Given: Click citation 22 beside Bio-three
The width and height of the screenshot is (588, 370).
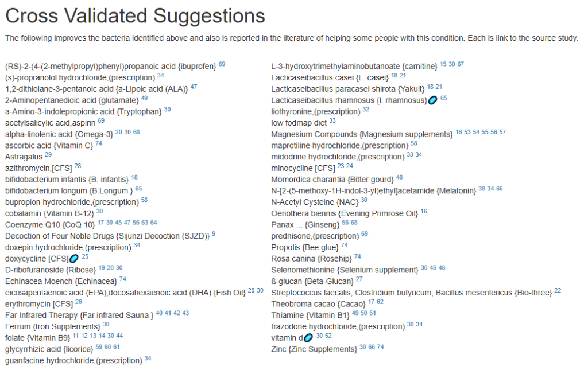Looking at the screenshot, I should tap(558, 291).
